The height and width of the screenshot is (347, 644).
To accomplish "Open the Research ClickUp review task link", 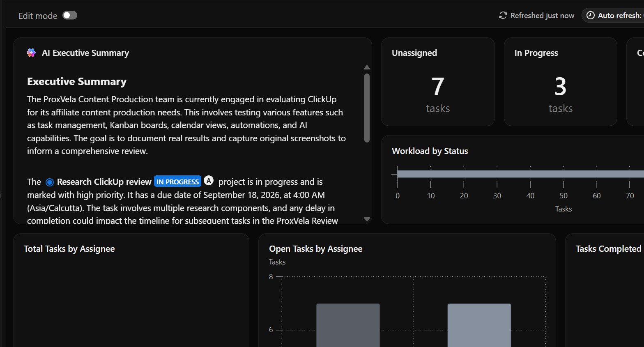I will click(104, 182).
